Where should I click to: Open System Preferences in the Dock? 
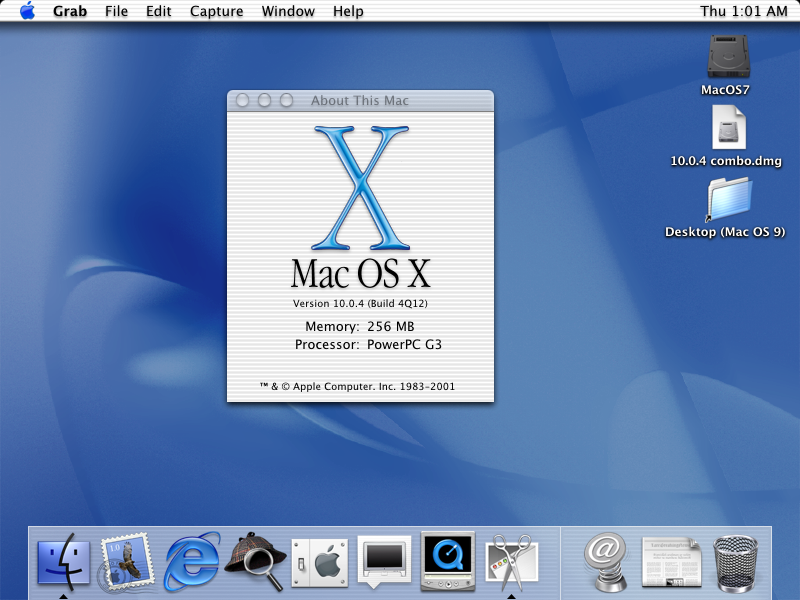coord(320,563)
